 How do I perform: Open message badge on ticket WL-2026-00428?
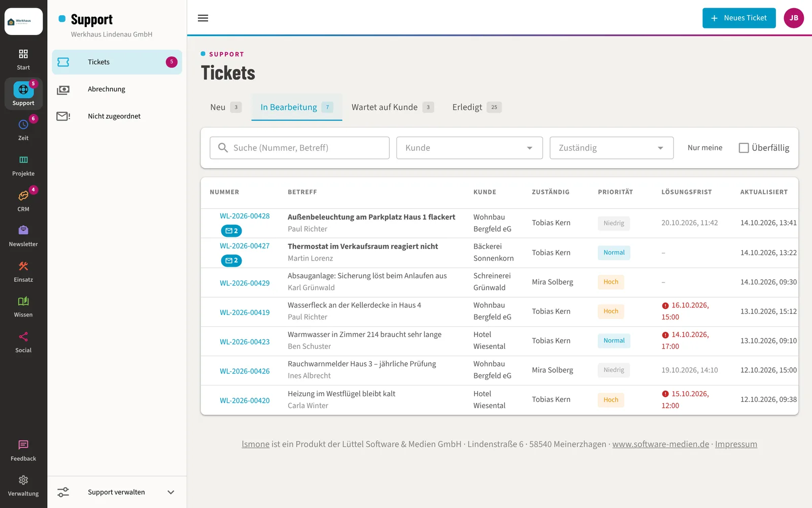[231, 231]
